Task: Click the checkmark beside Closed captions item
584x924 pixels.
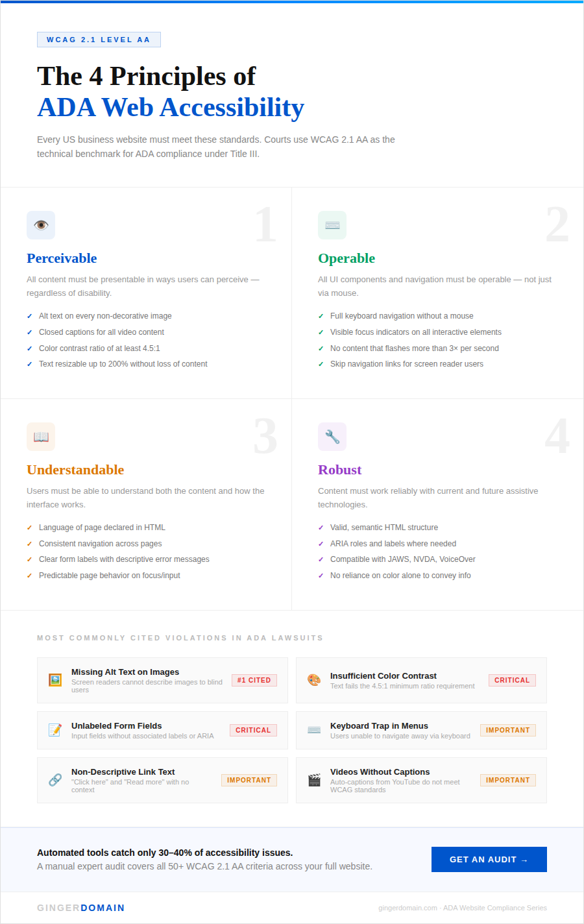Action: (x=29, y=332)
